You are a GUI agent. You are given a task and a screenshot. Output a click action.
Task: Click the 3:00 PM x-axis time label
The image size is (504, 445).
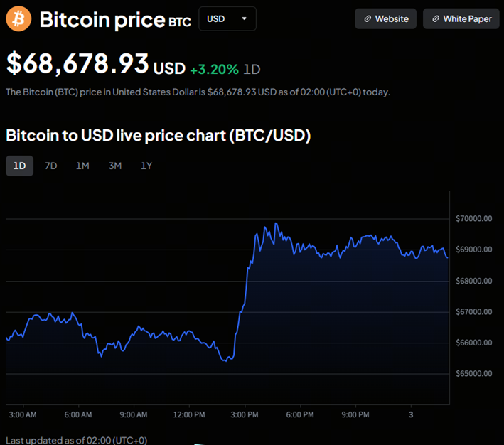(x=245, y=414)
